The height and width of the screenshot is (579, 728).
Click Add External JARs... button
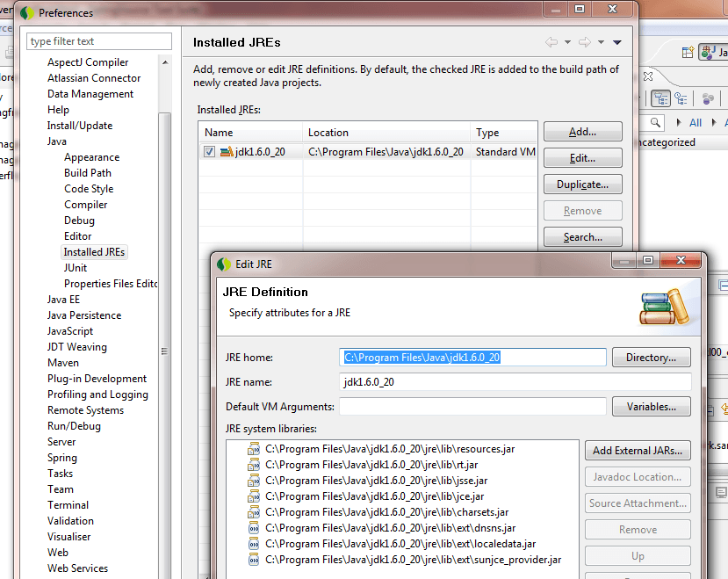tap(637, 451)
